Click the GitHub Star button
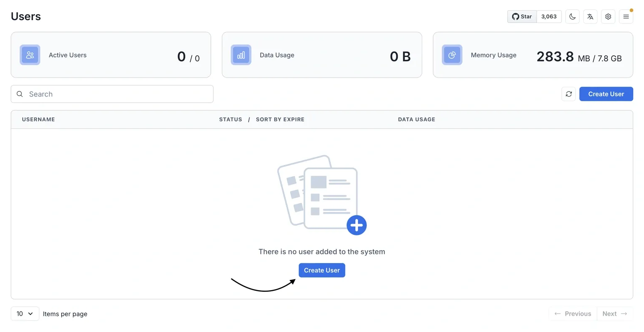Image resolution: width=644 pixels, height=332 pixels. [x=522, y=17]
